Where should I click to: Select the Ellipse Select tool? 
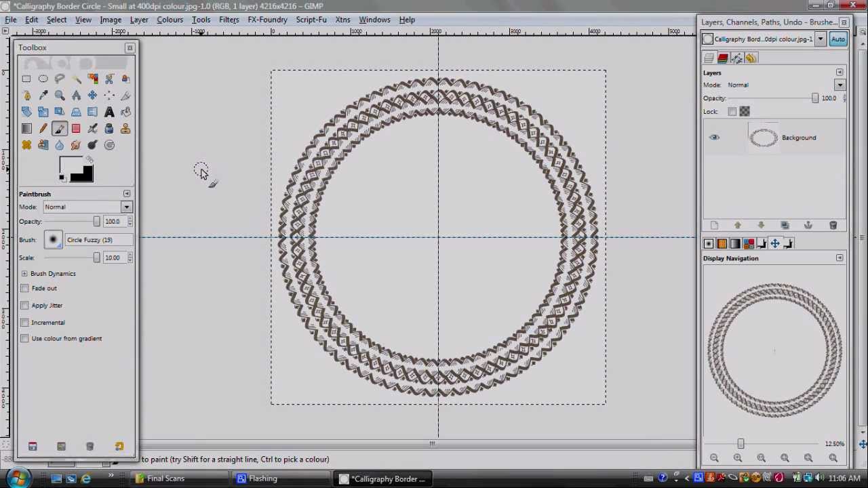[x=43, y=79]
